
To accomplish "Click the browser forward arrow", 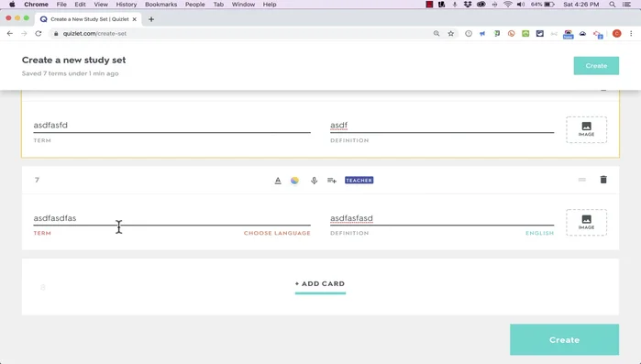I will 24,34.
